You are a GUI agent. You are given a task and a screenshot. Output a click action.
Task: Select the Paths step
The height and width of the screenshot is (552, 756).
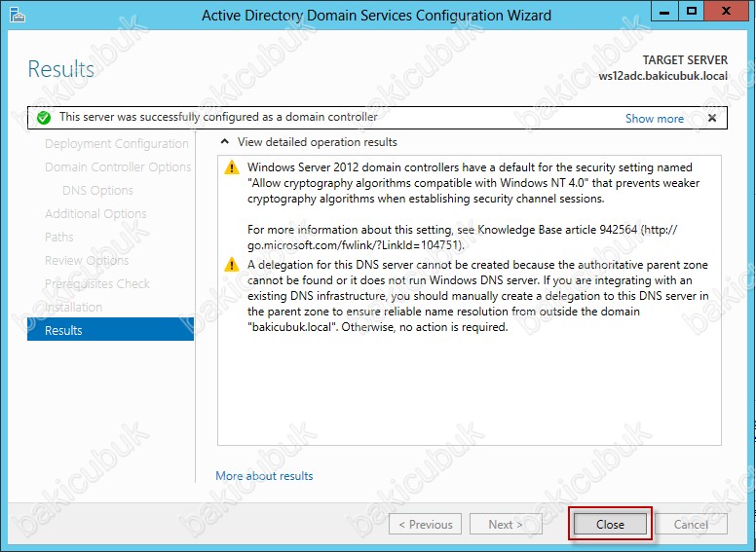[x=59, y=237]
